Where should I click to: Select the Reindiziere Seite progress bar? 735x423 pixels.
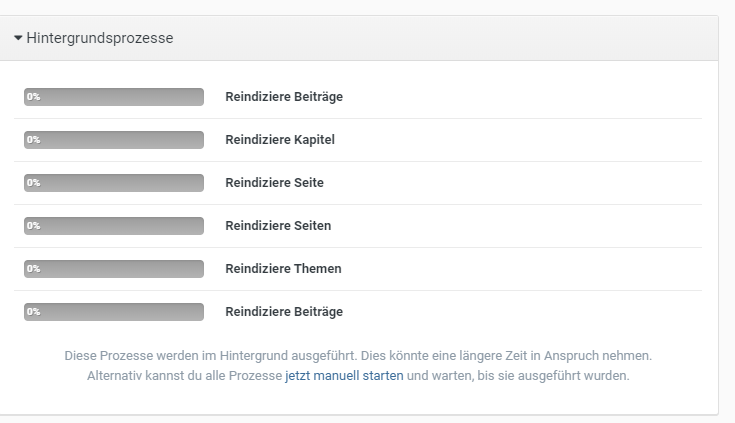point(114,183)
